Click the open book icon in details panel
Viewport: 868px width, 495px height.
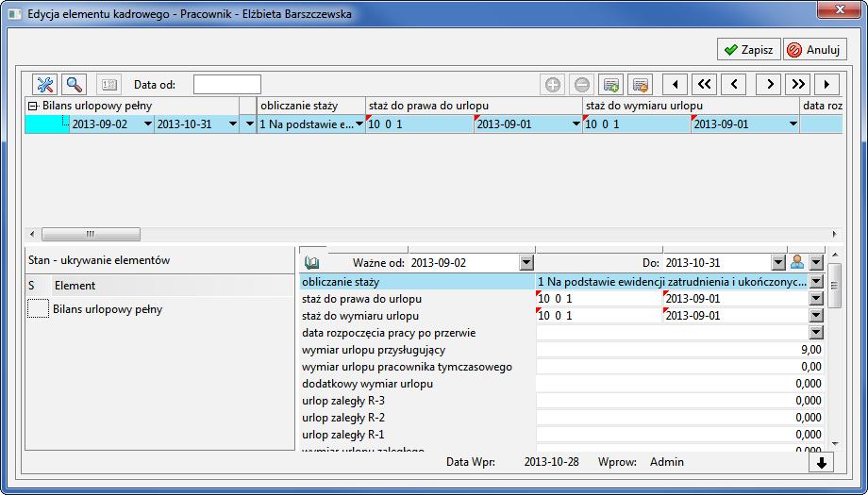[312, 262]
